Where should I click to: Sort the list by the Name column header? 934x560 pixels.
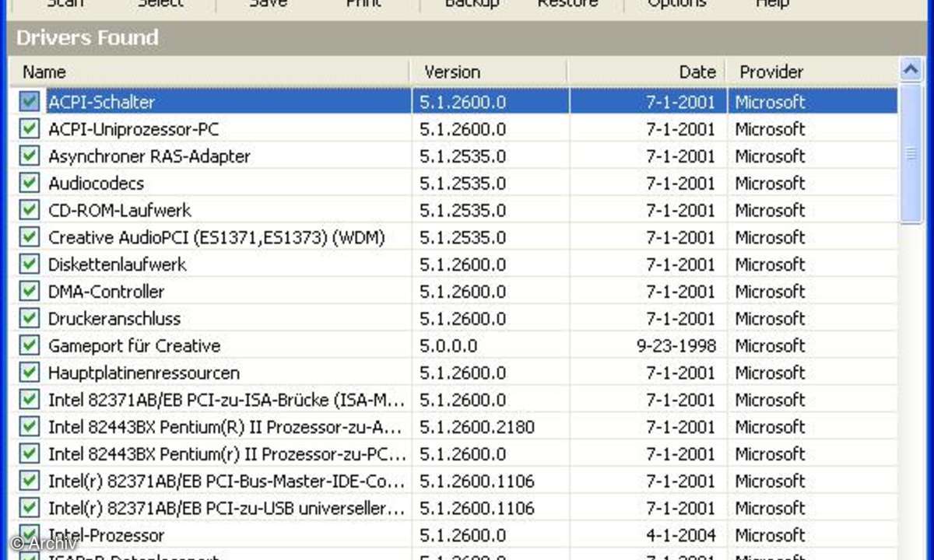[x=209, y=72]
